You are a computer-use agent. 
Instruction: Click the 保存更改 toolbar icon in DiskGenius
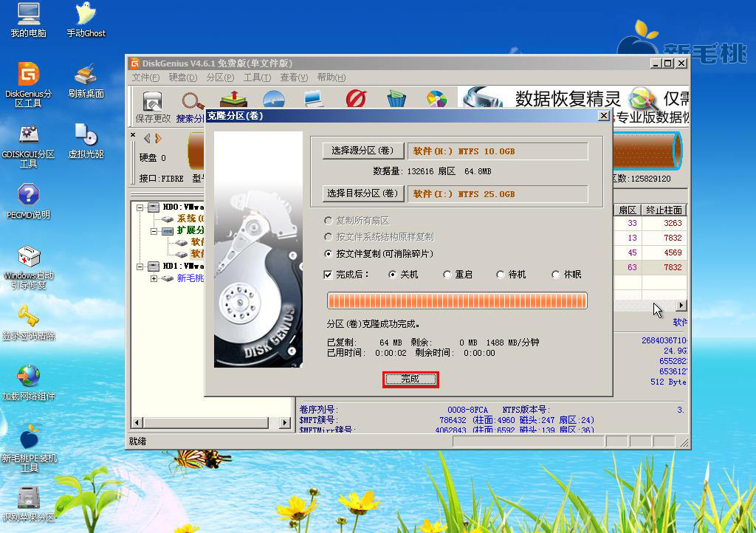click(153, 107)
